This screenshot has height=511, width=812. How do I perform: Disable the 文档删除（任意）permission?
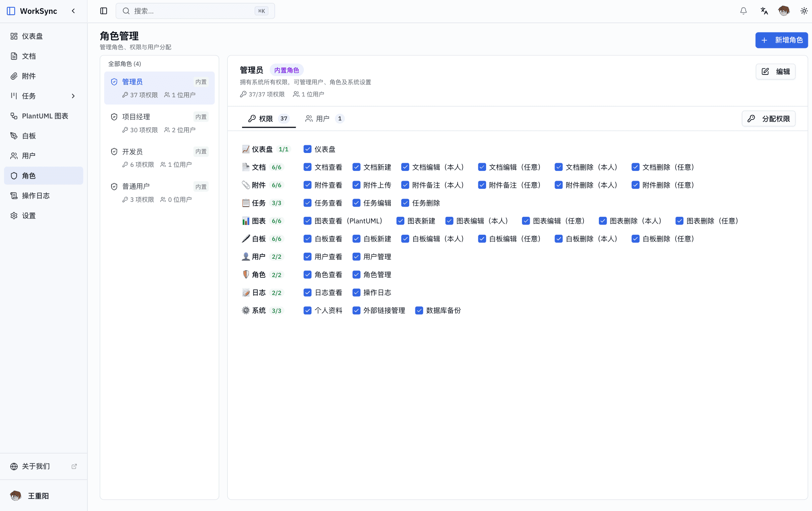click(635, 167)
